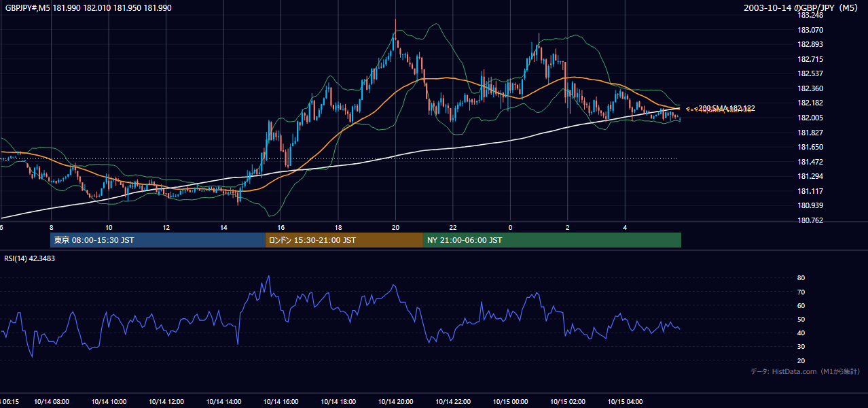Click hour tick 22 under the price chart
Viewport: 868px width, 408px height.
tap(453, 227)
